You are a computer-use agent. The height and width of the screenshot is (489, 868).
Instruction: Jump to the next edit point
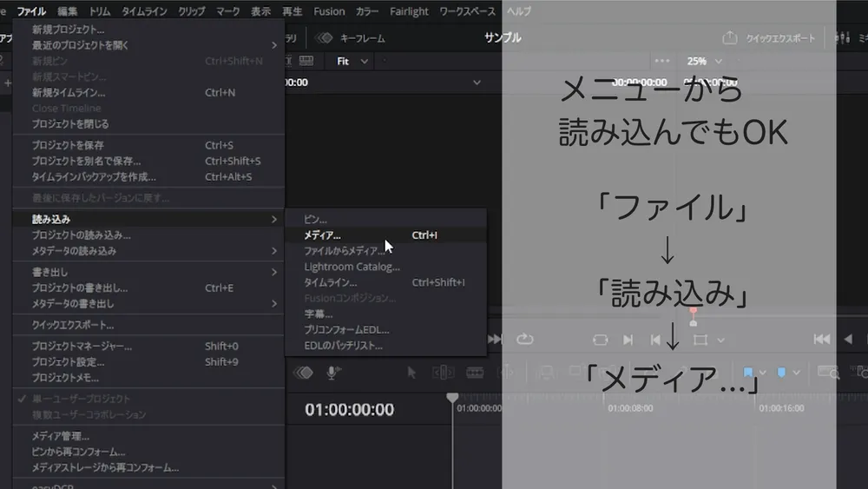[x=628, y=340]
